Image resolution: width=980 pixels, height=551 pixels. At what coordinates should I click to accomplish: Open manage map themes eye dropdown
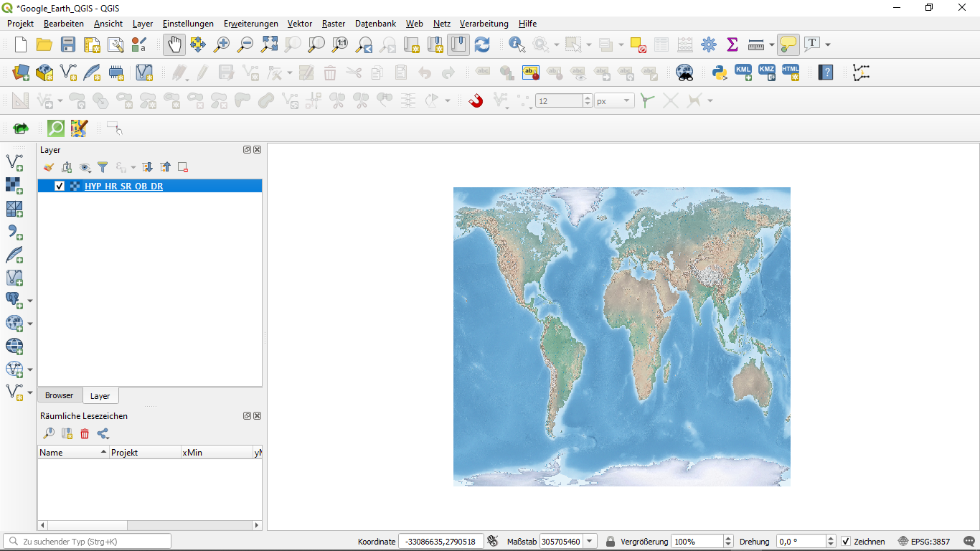[x=85, y=167]
